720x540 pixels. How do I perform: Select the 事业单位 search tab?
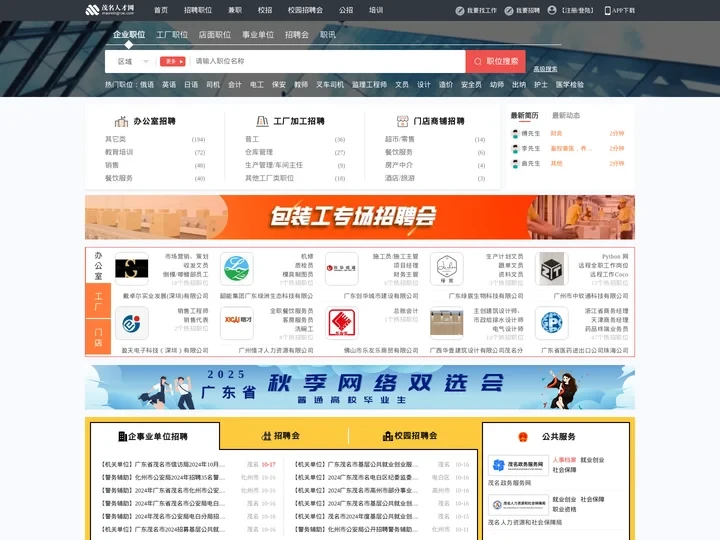point(258,34)
